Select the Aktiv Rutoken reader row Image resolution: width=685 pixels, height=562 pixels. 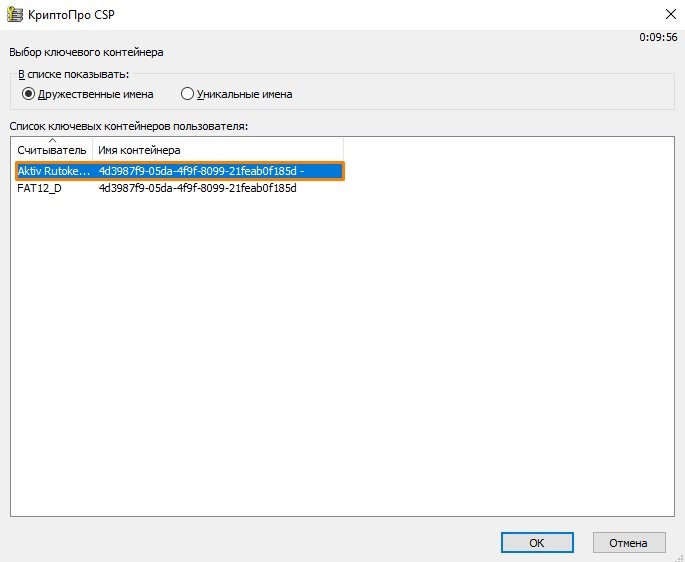pos(53,171)
